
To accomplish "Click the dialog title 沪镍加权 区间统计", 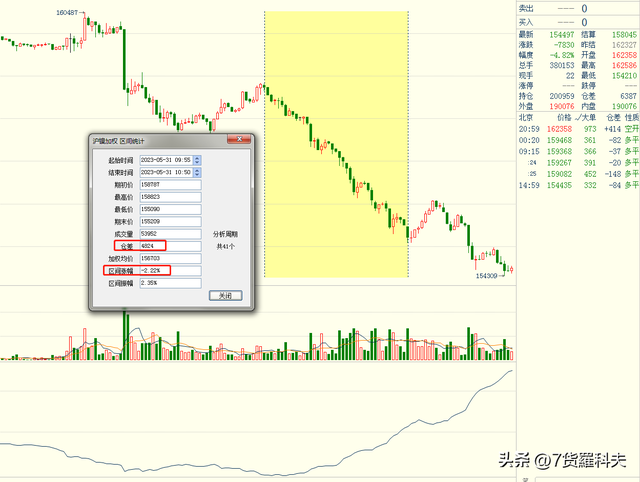I will (x=118, y=141).
